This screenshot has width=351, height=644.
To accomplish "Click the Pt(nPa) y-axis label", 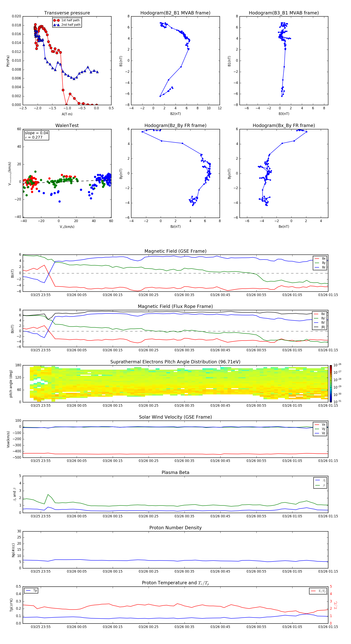I will (x=8, y=61).
